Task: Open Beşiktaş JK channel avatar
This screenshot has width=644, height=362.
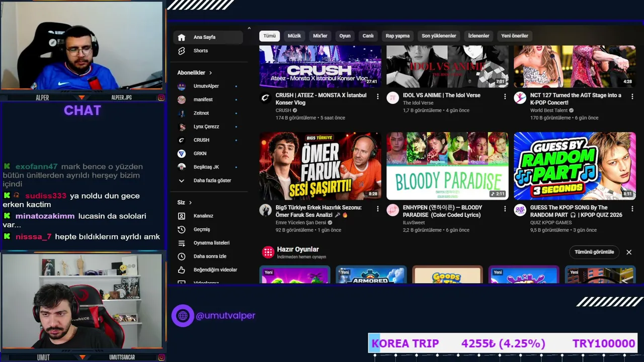Action: click(182, 167)
